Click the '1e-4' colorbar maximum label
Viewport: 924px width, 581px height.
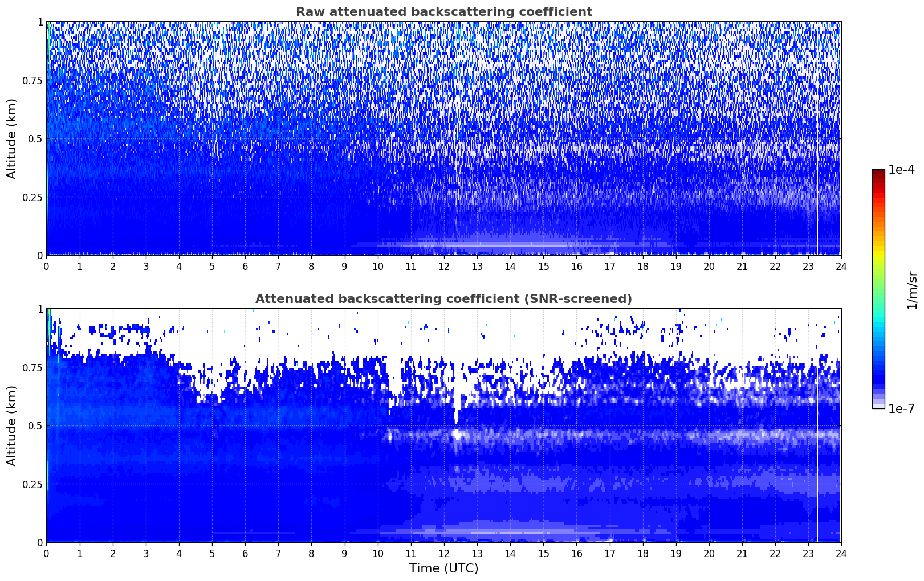tap(901, 170)
